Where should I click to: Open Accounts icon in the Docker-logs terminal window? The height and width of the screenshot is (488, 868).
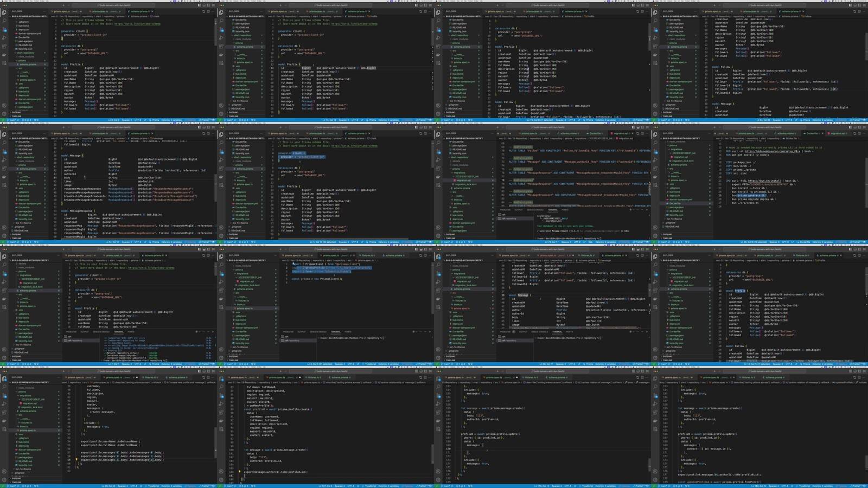click(4, 349)
